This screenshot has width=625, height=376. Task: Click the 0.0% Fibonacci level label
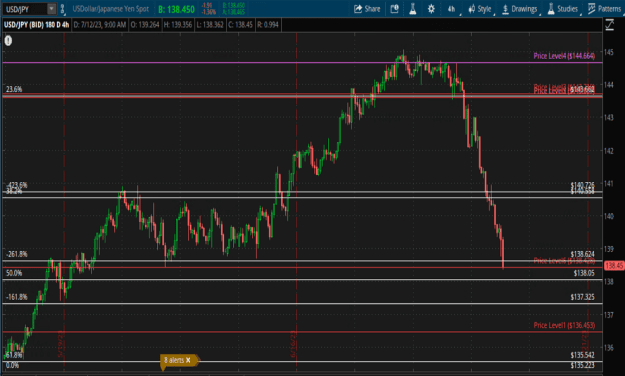click(12, 365)
